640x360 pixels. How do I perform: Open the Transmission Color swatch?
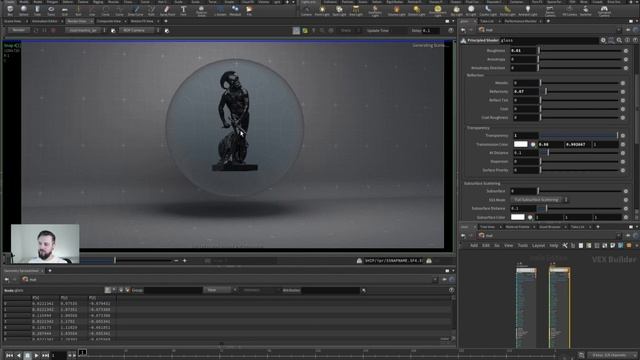(x=520, y=144)
